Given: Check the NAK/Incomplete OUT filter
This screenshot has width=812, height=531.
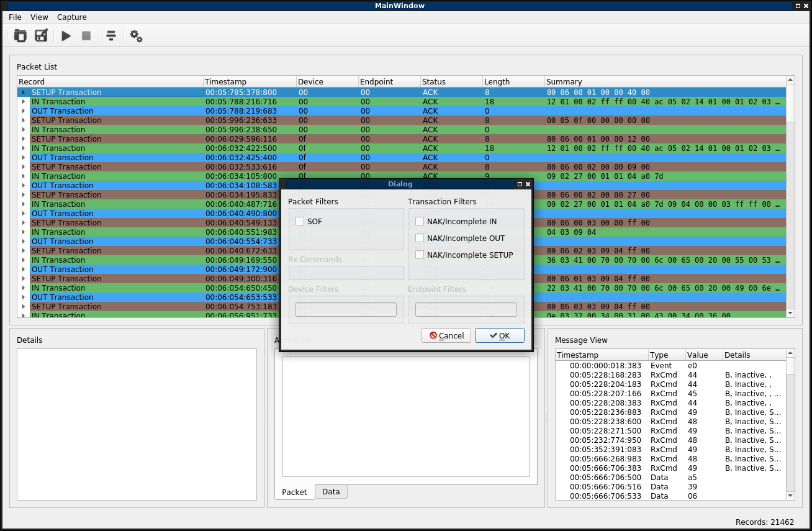Looking at the screenshot, I should [420, 238].
